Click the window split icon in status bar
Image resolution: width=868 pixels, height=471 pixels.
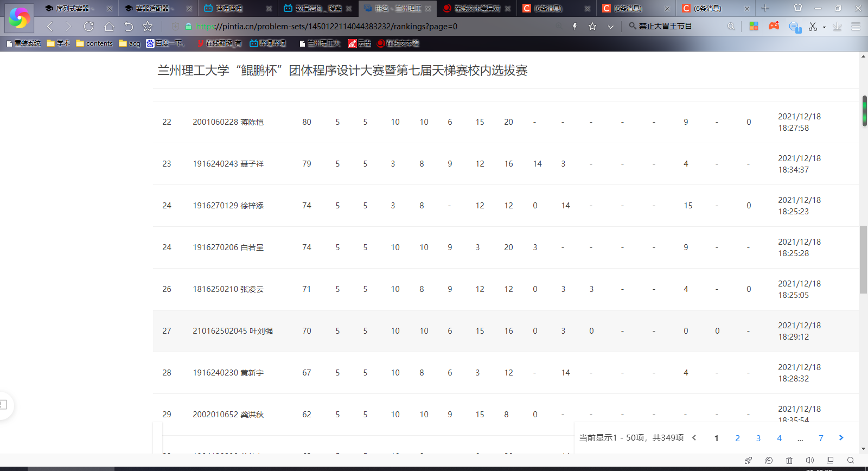click(x=830, y=460)
